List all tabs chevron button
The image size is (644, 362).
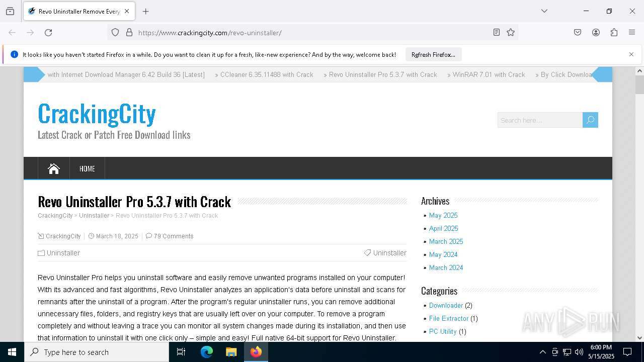point(544,11)
